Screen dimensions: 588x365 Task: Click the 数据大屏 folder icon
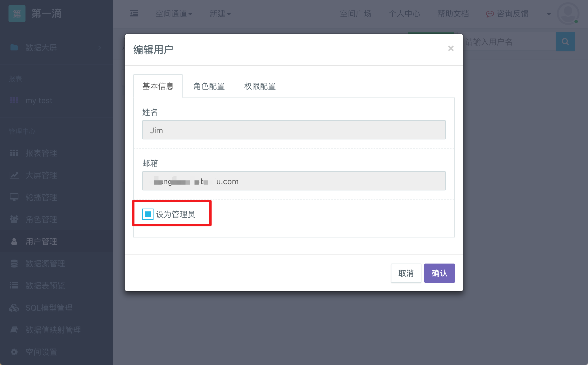[14, 47]
